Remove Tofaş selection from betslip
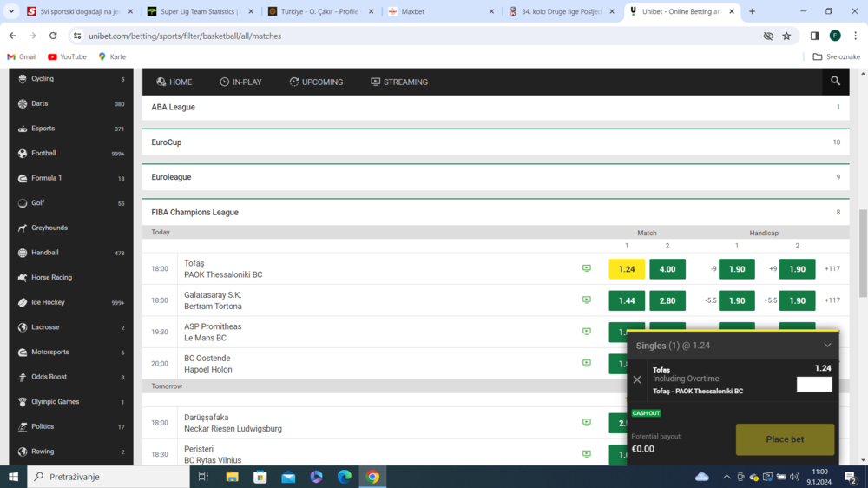This screenshot has height=488, width=868. pyautogui.click(x=637, y=379)
